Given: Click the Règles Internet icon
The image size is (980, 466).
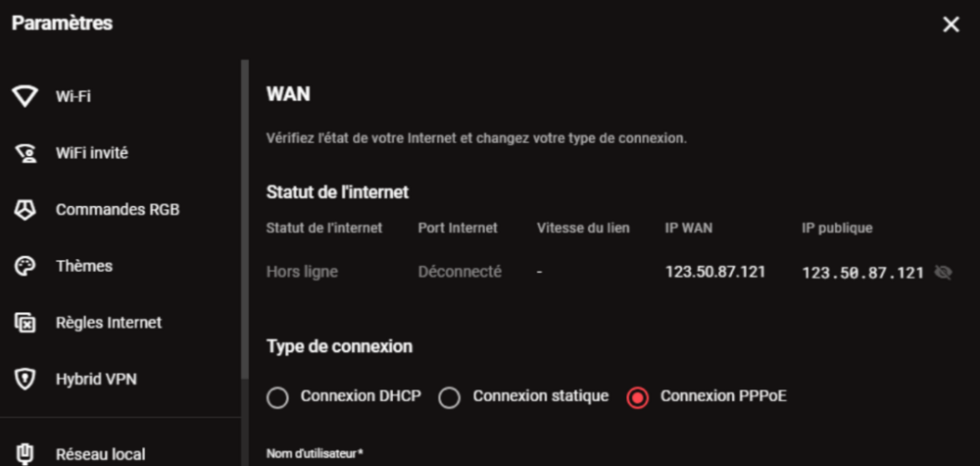Looking at the screenshot, I should point(25,323).
